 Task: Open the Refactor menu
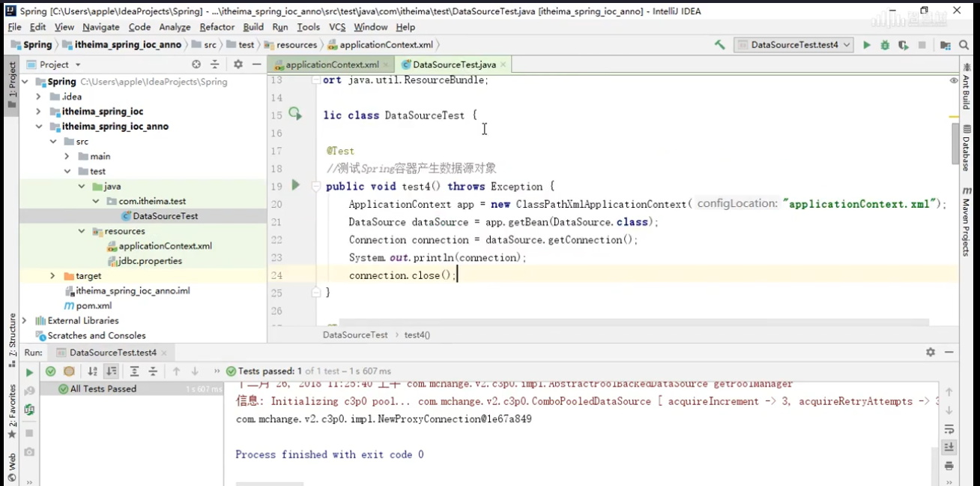(217, 27)
